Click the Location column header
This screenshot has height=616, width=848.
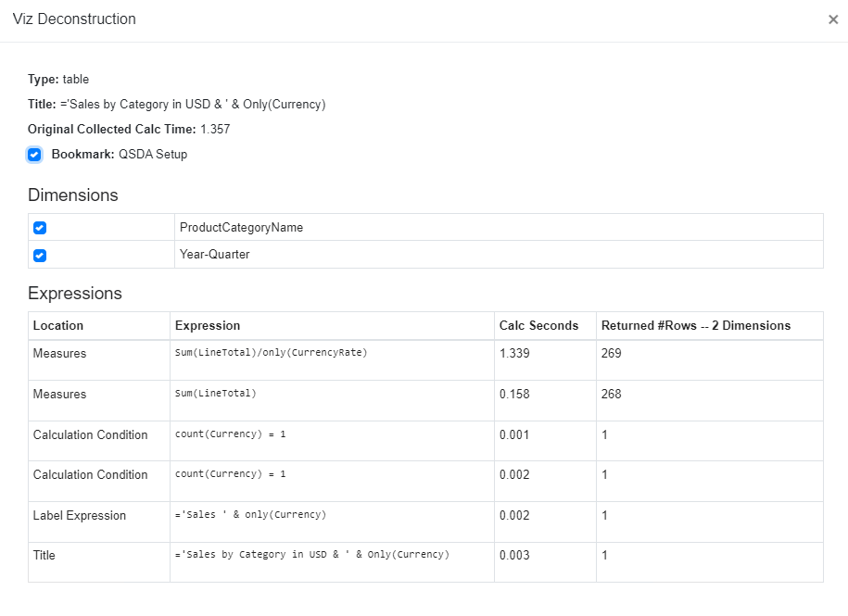[58, 326]
